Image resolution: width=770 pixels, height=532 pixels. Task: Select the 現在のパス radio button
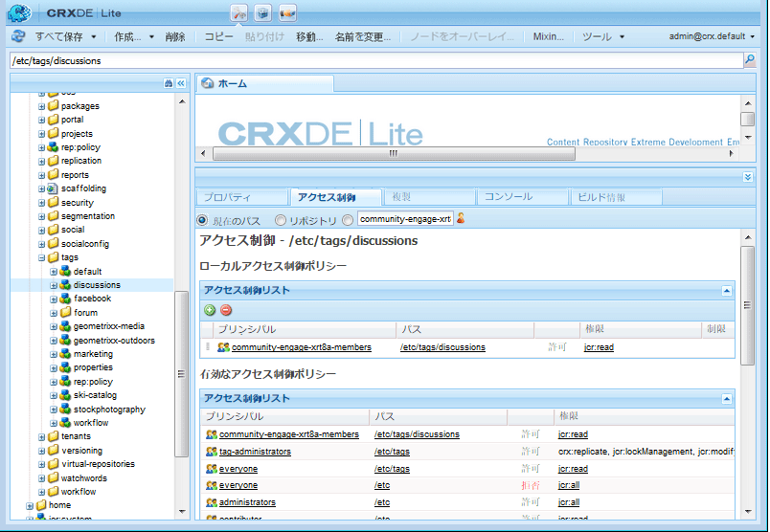click(202, 220)
